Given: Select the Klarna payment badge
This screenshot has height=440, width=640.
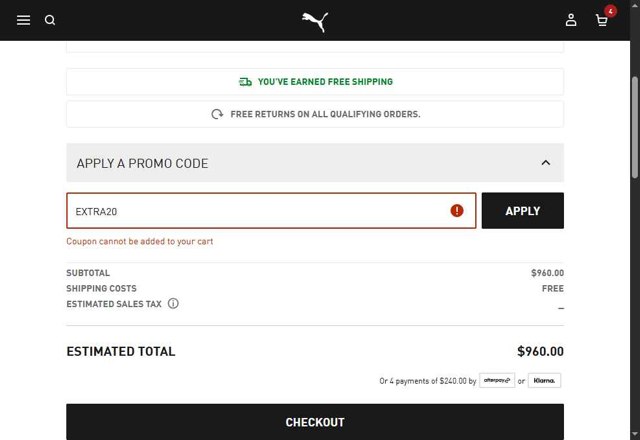Looking at the screenshot, I should click(545, 381).
